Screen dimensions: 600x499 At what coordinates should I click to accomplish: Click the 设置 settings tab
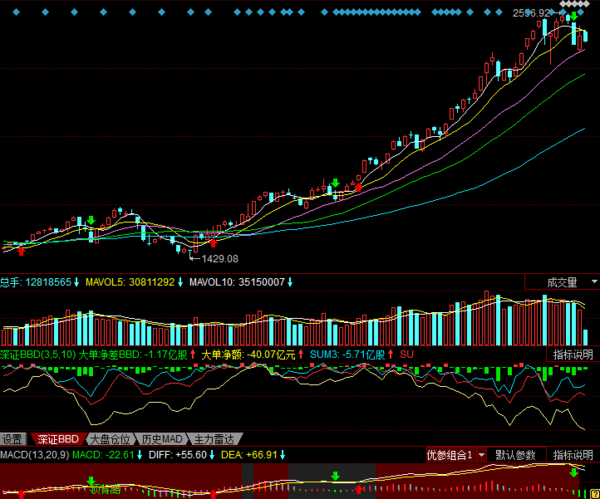click(13, 439)
